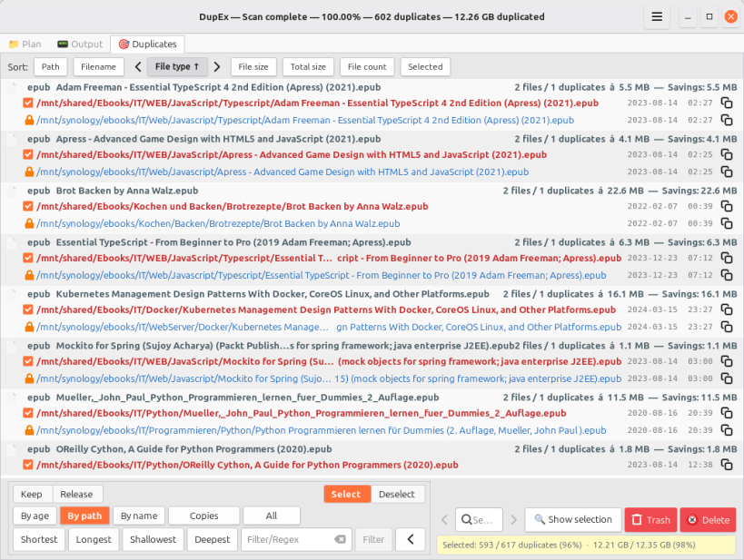The width and height of the screenshot is (744, 560).
Task: Sort by Total size
Action: [x=308, y=67]
